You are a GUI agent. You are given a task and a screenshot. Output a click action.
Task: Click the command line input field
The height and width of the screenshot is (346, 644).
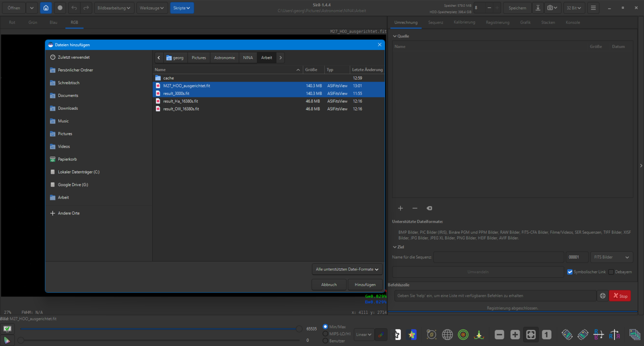(x=495, y=296)
